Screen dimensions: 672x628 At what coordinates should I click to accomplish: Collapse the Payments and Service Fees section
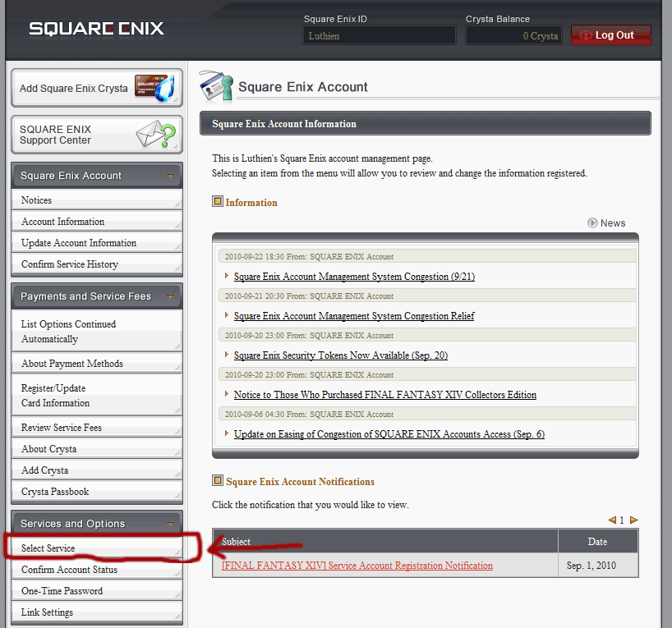coord(170,296)
